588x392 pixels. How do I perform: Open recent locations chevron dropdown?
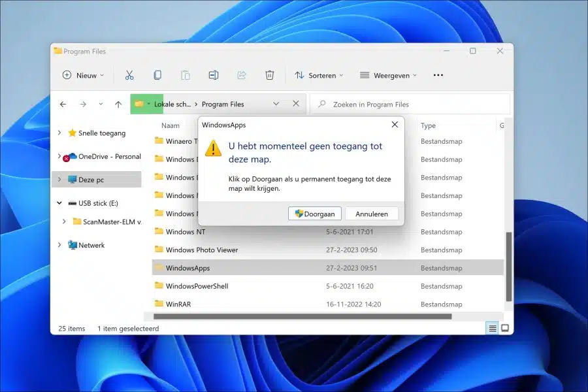101,104
